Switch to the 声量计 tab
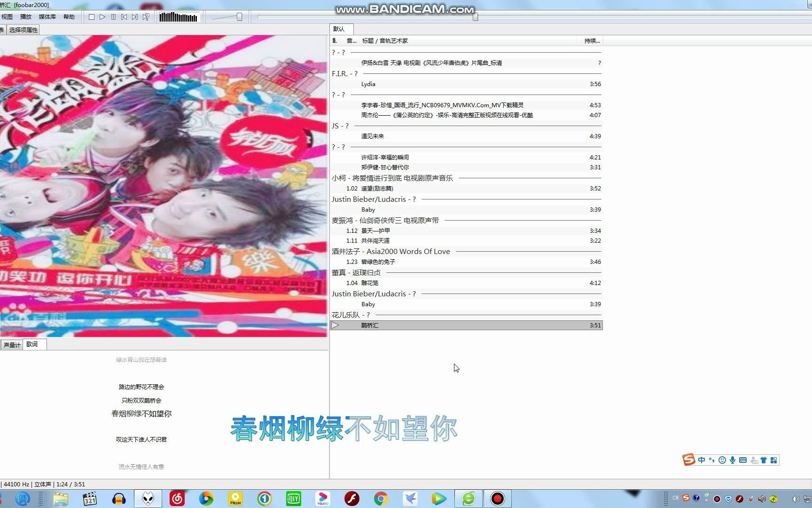 coord(12,345)
